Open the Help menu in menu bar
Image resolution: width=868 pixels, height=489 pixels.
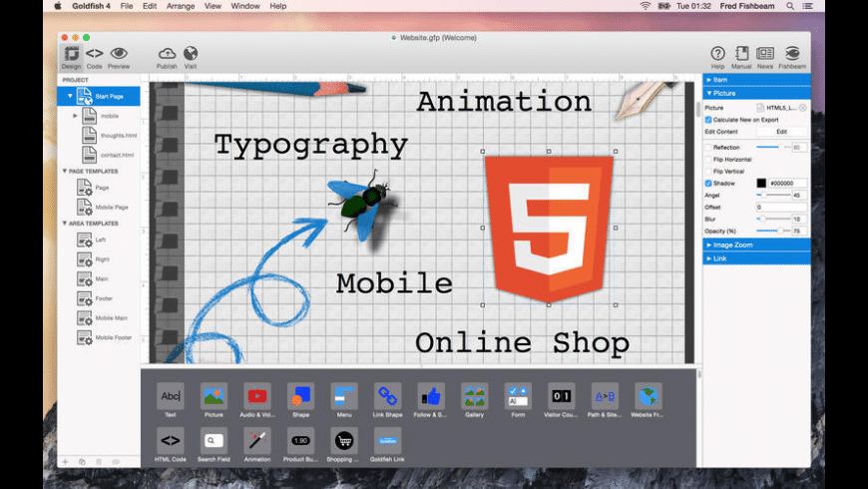pos(278,6)
